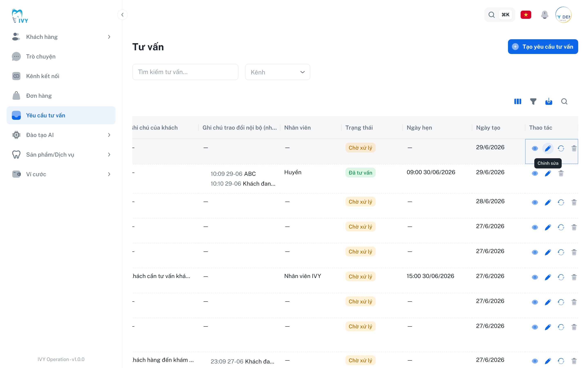Edit the Huyền consultation row

coord(548,173)
